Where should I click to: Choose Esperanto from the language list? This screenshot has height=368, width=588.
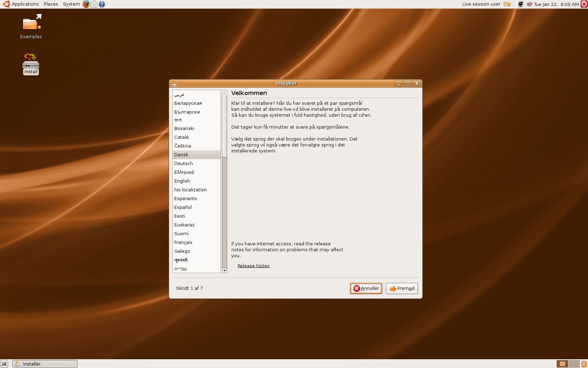pyautogui.click(x=197, y=199)
